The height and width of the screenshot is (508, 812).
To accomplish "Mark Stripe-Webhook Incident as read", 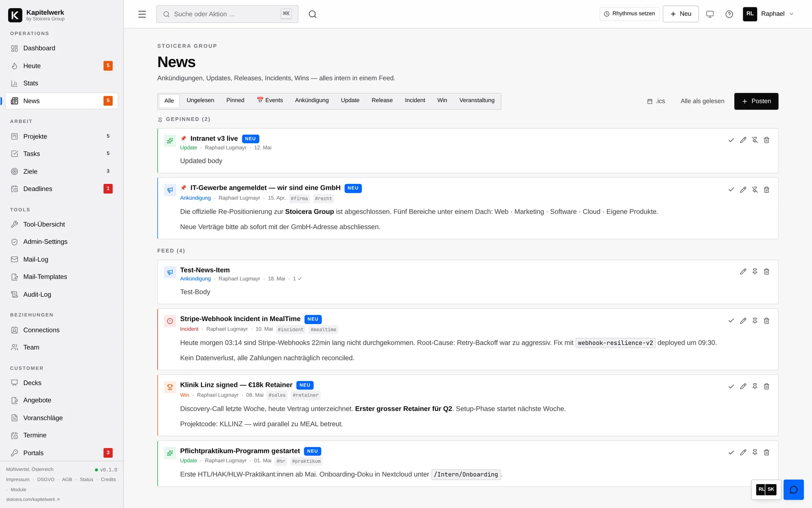I will (x=731, y=321).
